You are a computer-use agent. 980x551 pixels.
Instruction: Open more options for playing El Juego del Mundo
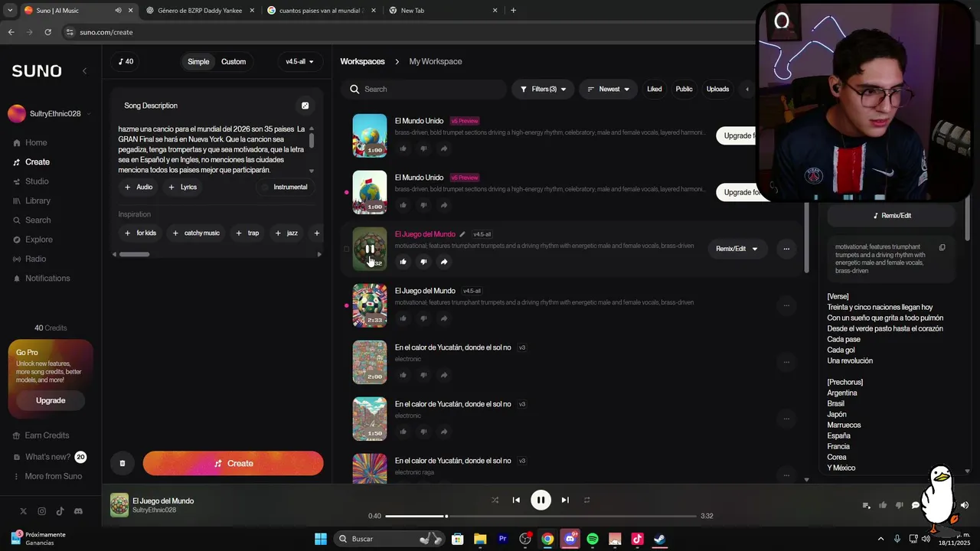pyautogui.click(x=786, y=249)
